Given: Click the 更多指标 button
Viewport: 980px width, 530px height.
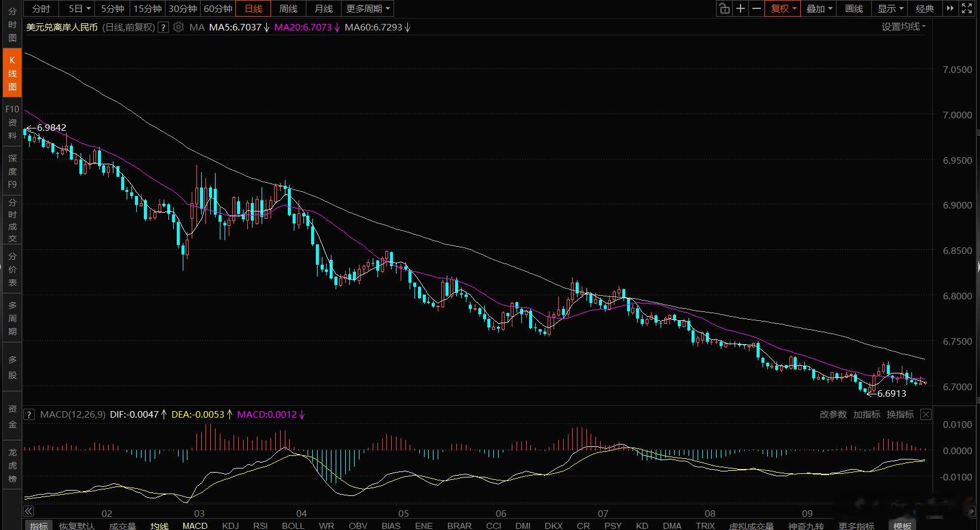Looking at the screenshot, I should pos(856,525).
